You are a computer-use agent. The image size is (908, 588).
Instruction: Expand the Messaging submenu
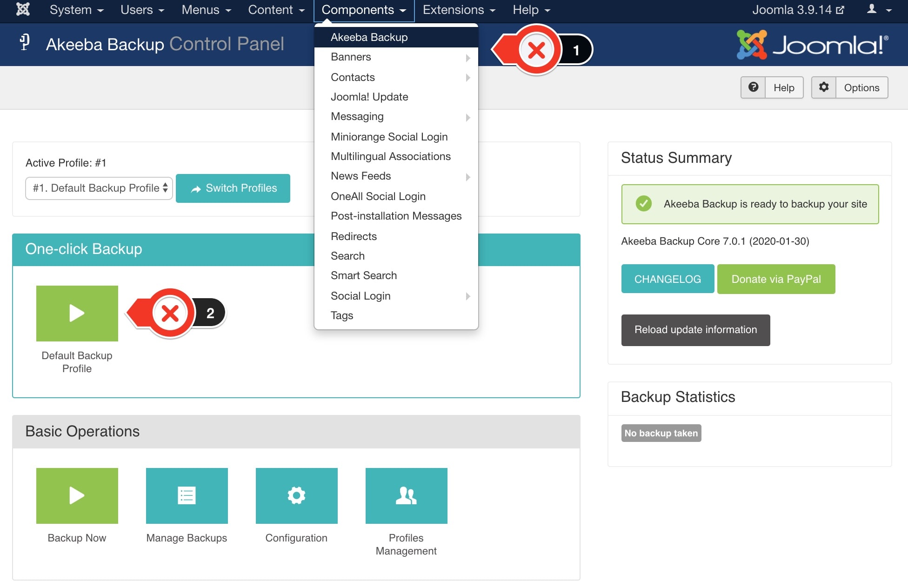point(396,117)
